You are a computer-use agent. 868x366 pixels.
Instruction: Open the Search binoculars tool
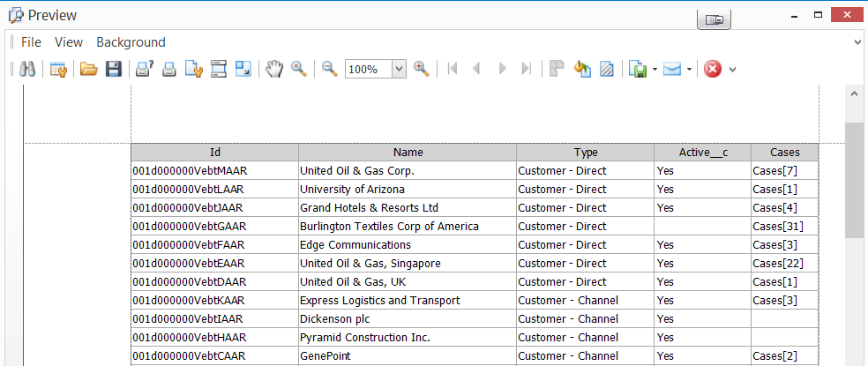pyautogui.click(x=27, y=69)
